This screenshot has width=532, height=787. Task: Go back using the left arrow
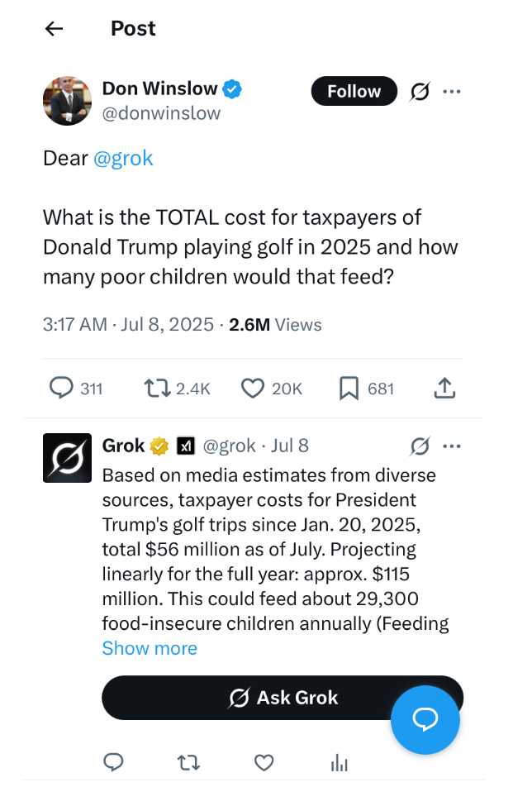point(54,29)
